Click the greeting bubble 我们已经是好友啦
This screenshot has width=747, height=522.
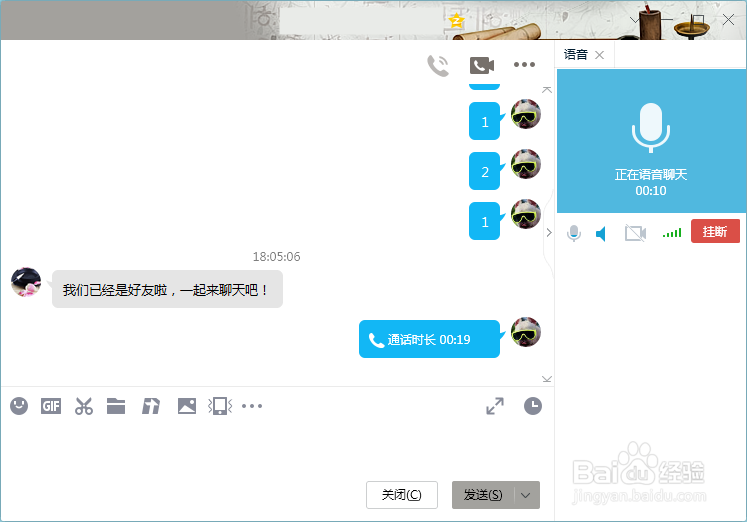click(x=167, y=289)
